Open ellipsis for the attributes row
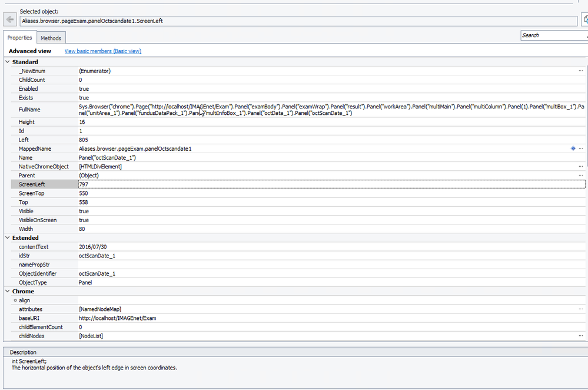588x390 pixels. 581,309
